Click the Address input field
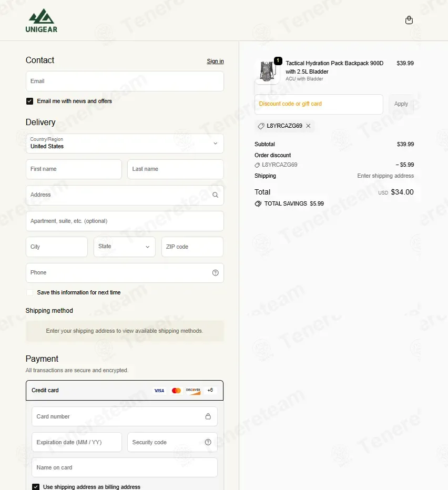 point(125,195)
